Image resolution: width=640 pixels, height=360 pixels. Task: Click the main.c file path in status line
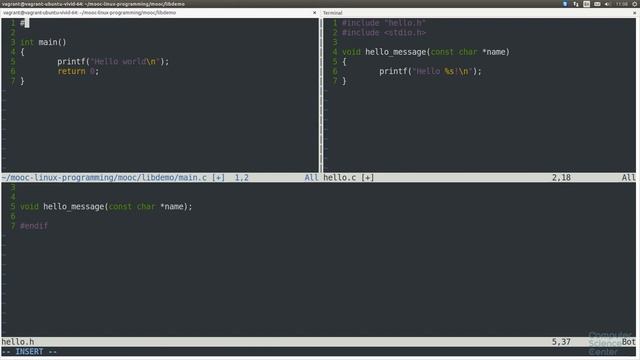(104, 178)
